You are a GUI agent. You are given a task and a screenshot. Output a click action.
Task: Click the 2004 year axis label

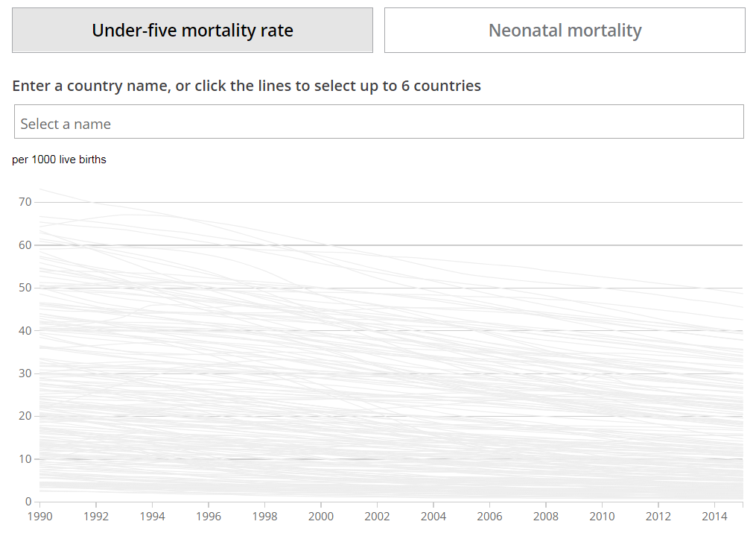coord(433,516)
